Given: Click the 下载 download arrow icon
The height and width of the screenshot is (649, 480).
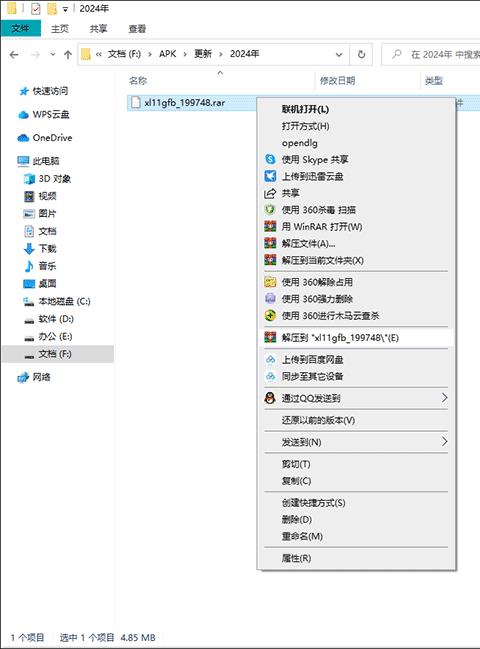Looking at the screenshot, I should point(29,248).
